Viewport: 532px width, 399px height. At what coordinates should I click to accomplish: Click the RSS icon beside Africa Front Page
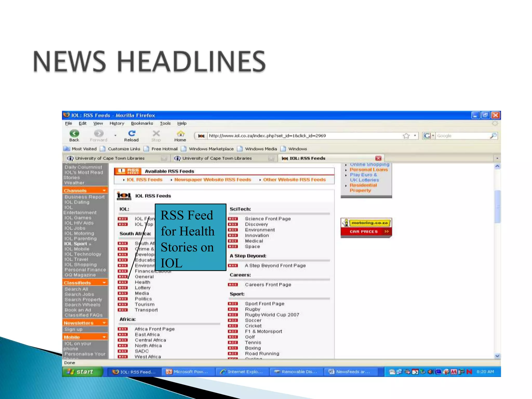pyautogui.click(x=123, y=329)
